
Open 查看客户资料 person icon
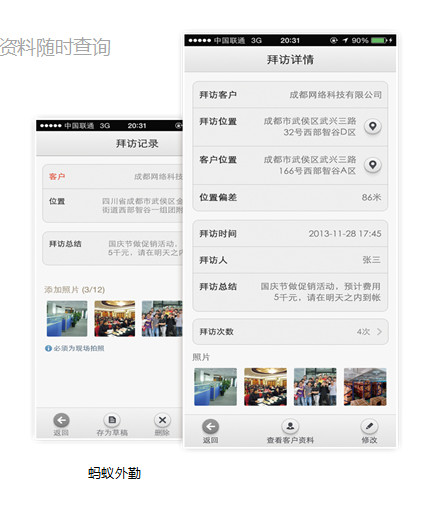[290, 426]
